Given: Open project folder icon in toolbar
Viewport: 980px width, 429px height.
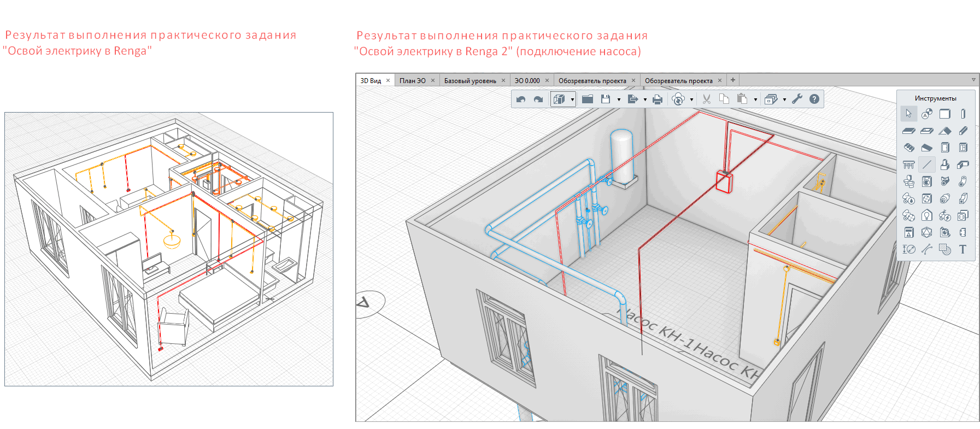Looking at the screenshot, I should click(588, 99).
